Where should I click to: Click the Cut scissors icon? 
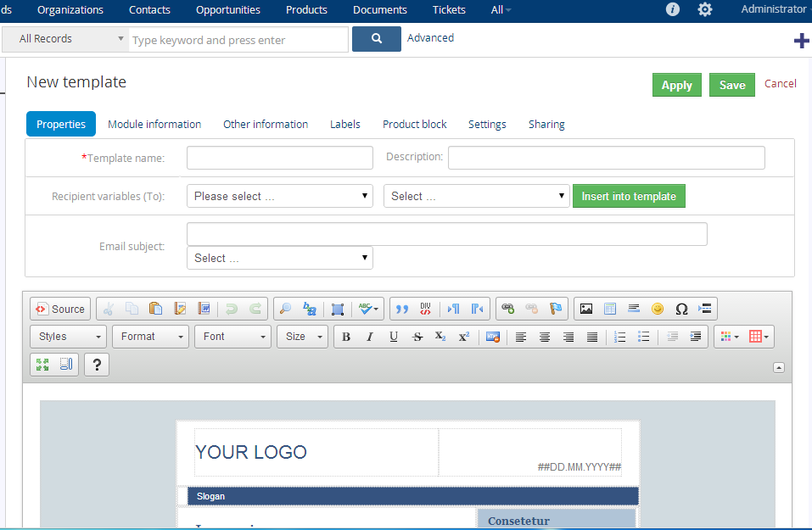[109, 309]
